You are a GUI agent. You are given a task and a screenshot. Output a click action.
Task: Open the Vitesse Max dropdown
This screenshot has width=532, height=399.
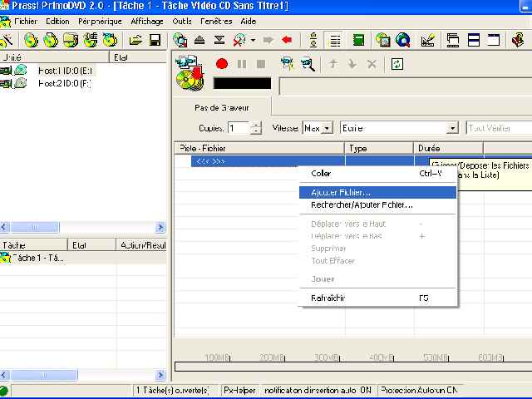(x=327, y=129)
